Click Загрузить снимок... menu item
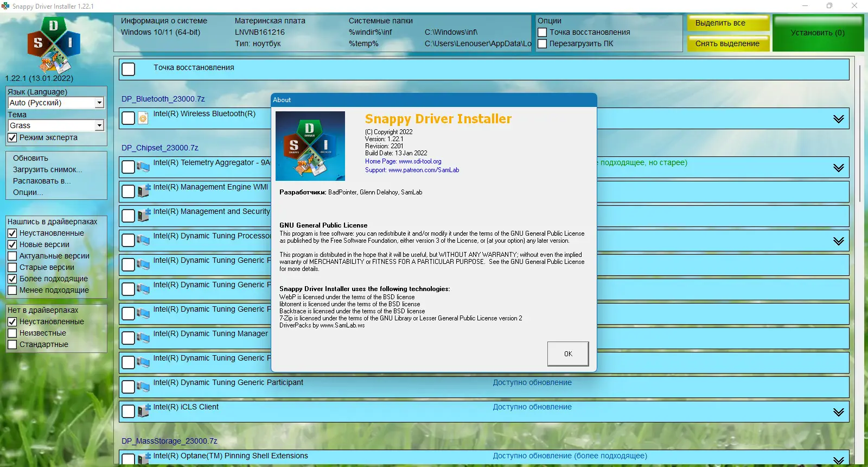The image size is (868, 467). click(x=48, y=169)
